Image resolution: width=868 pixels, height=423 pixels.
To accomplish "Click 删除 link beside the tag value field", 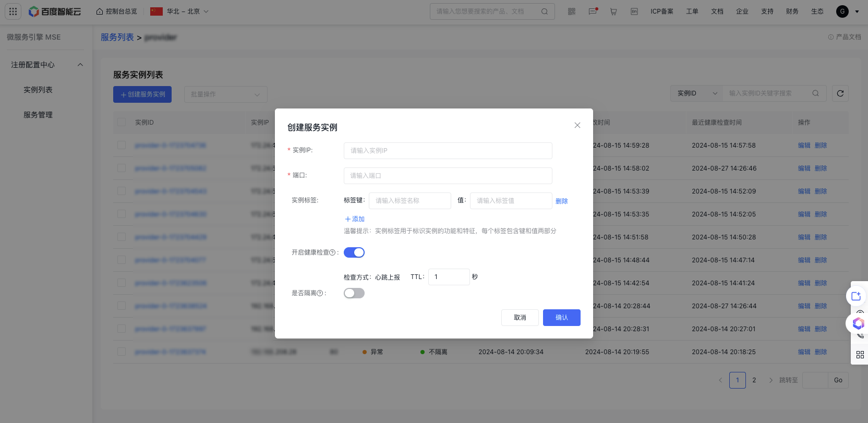I will (x=562, y=201).
